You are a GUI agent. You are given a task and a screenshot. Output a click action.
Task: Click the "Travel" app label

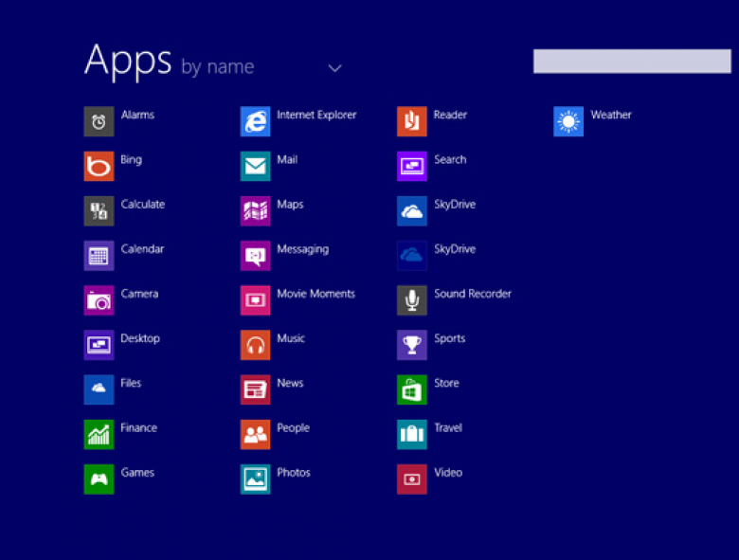coord(448,428)
